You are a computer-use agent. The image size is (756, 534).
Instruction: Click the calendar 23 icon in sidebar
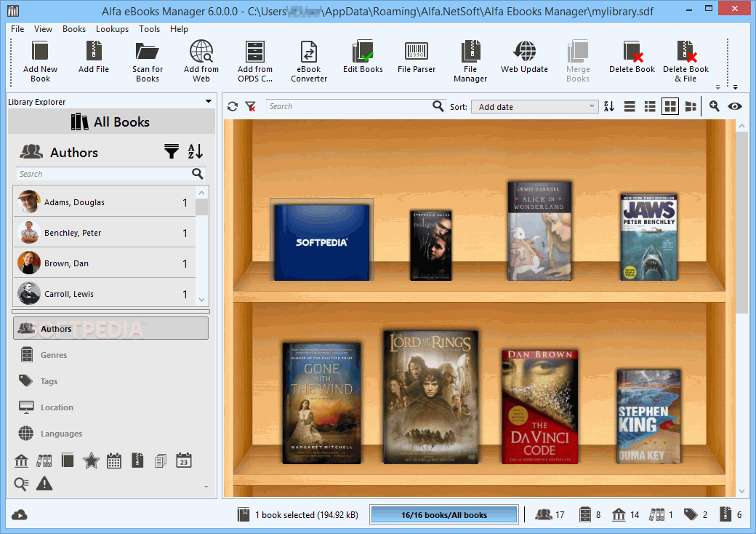coord(184,461)
